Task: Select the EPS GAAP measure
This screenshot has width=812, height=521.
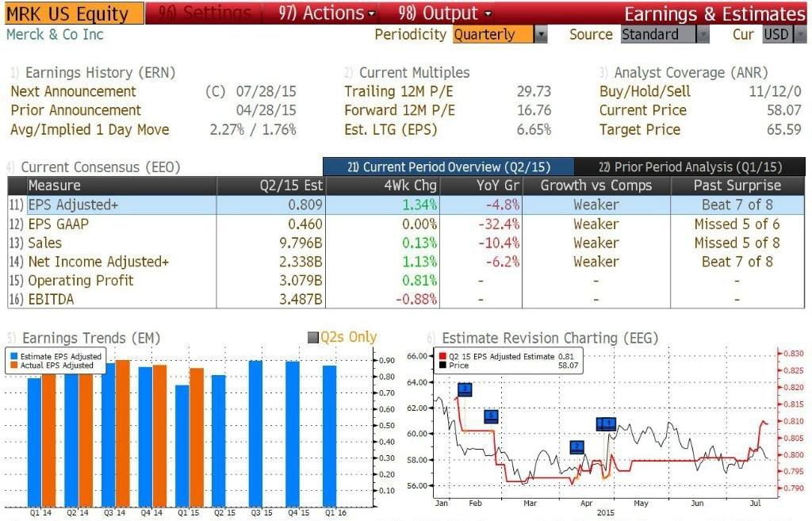Action: [x=59, y=224]
